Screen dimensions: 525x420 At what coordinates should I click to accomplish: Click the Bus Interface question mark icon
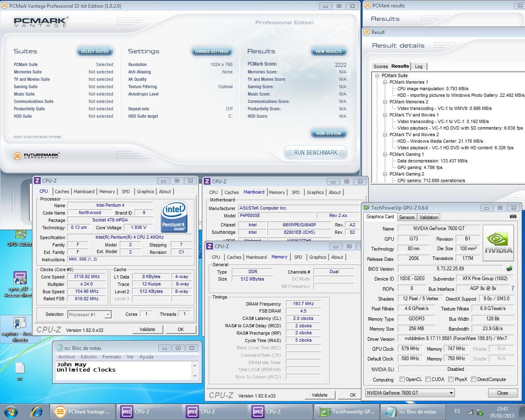(513, 289)
